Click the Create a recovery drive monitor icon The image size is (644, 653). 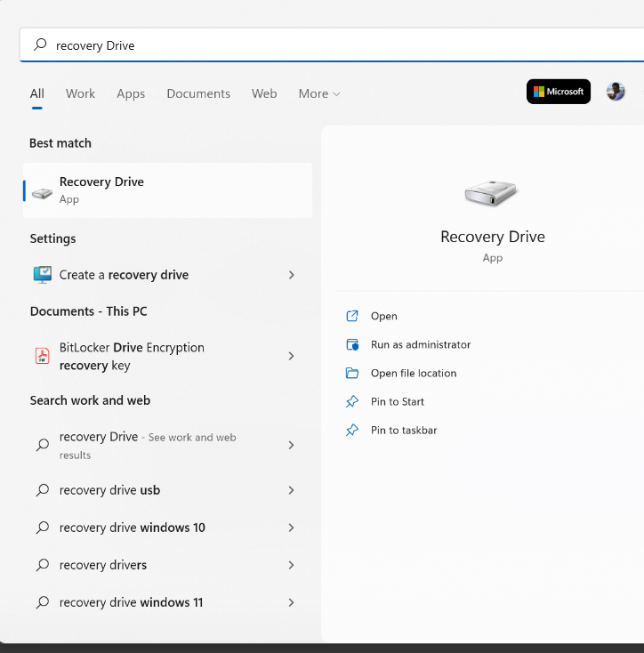pyautogui.click(x=43, y=275)
